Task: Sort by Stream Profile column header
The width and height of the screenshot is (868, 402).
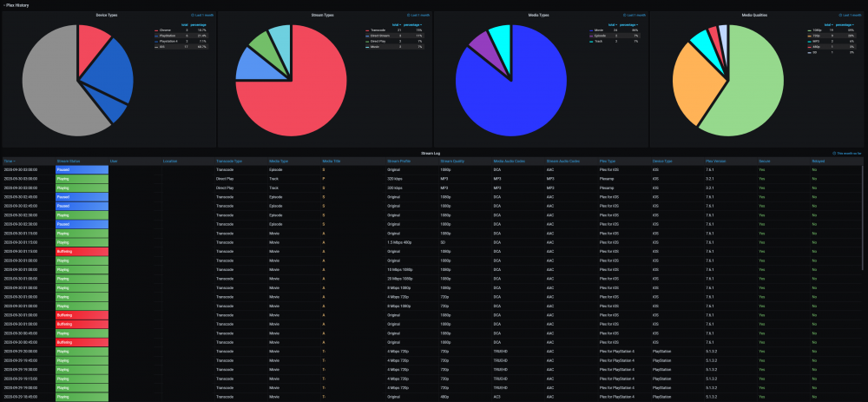Action: pos(398,161)
